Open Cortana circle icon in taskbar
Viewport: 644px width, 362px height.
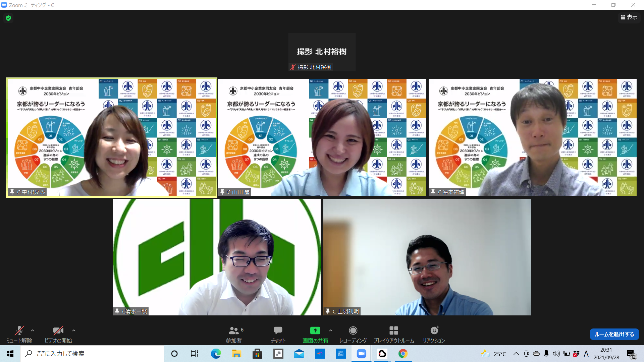pyautogui.click(x=174, y=354)
